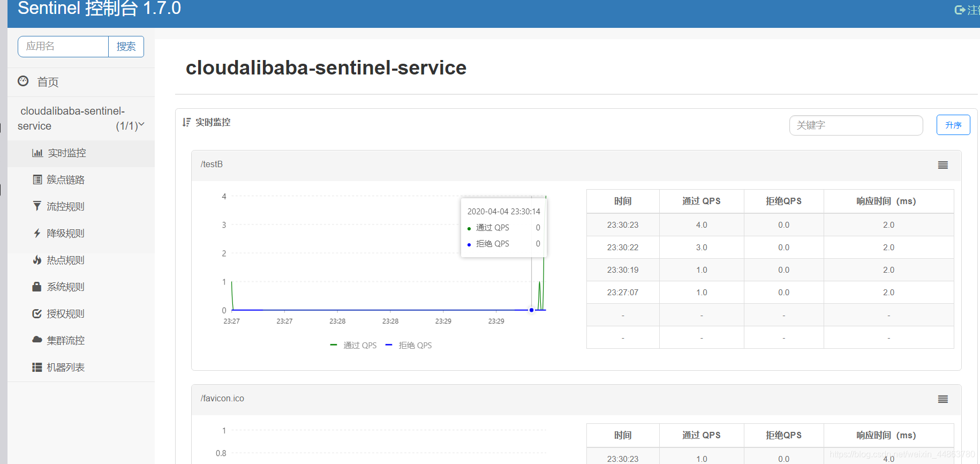Viewport: 980px width, 464px height.
Task: Click the bar chart icon for 实时监控
Action: pos(37,153)
